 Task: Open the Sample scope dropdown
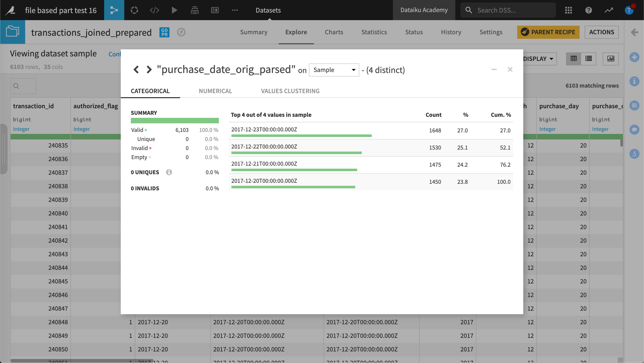tap(334, 70)
